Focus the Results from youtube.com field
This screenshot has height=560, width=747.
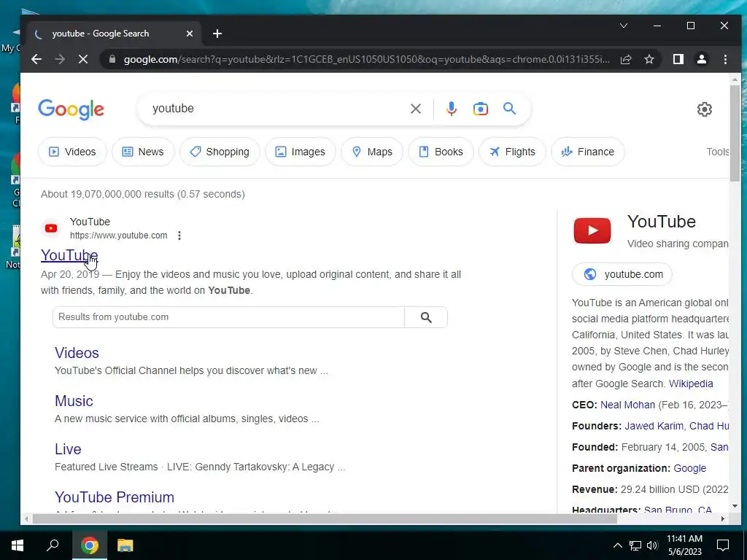[228, 317]
